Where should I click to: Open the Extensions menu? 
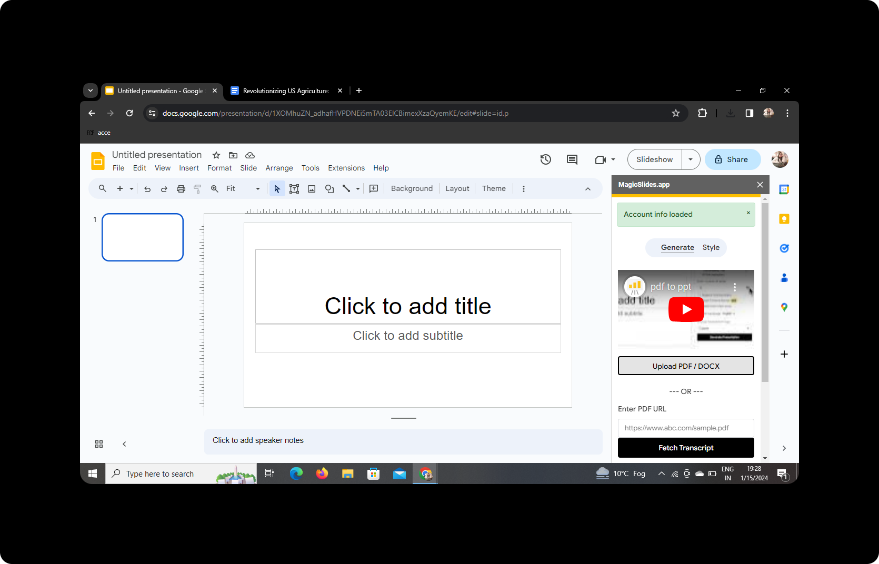346,168
